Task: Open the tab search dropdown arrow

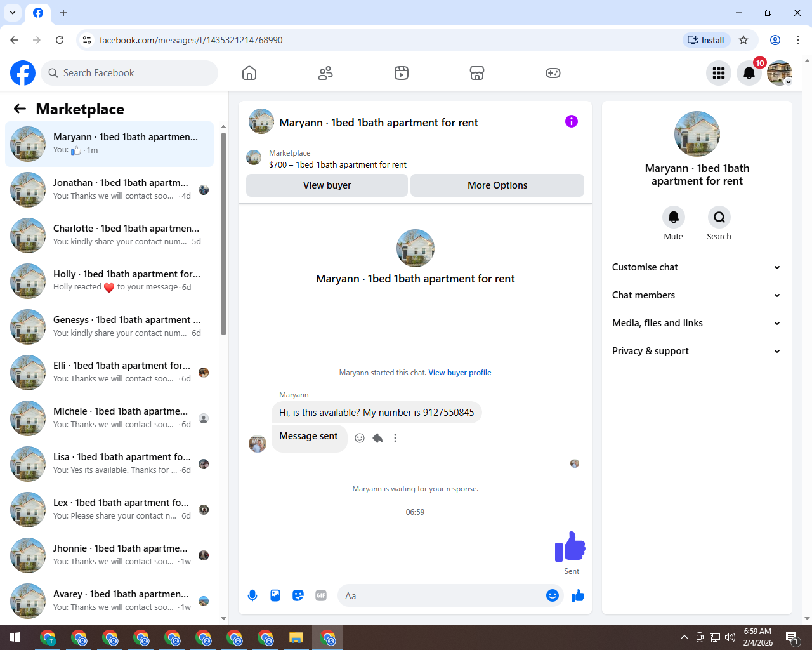Action: point(13,13)
